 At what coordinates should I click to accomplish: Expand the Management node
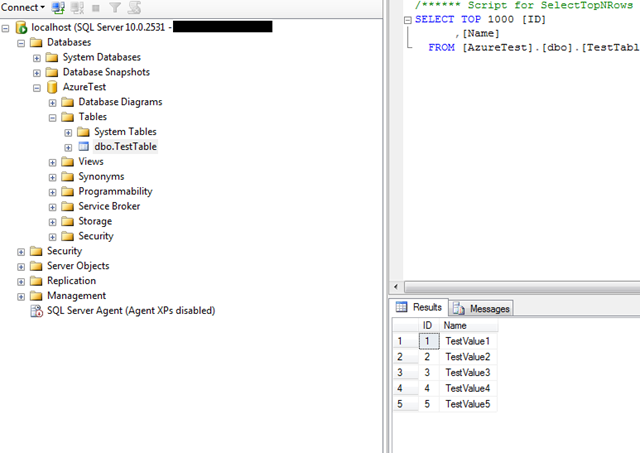pyautogui.click(x=21, y=296)
